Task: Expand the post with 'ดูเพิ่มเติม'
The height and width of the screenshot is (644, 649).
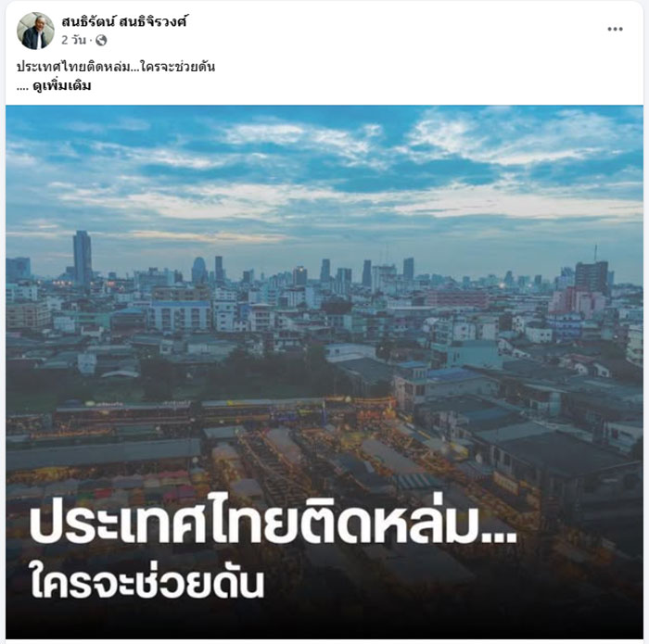Action: (x=62, y=85)
